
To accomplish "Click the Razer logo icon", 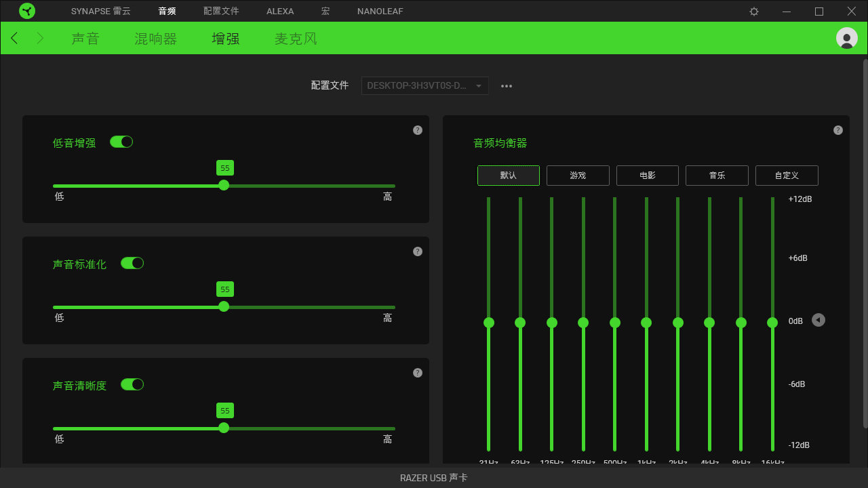I will 27,11.
